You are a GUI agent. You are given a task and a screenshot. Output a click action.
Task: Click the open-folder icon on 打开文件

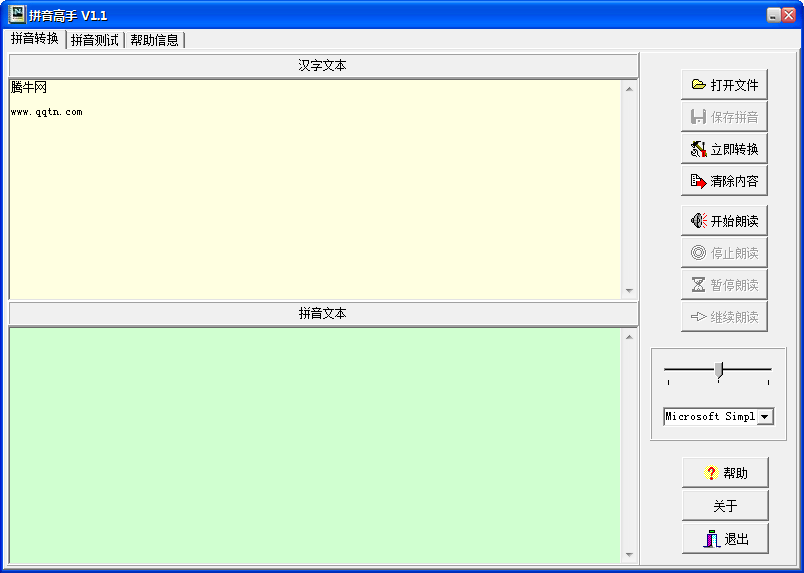(698, 85)
